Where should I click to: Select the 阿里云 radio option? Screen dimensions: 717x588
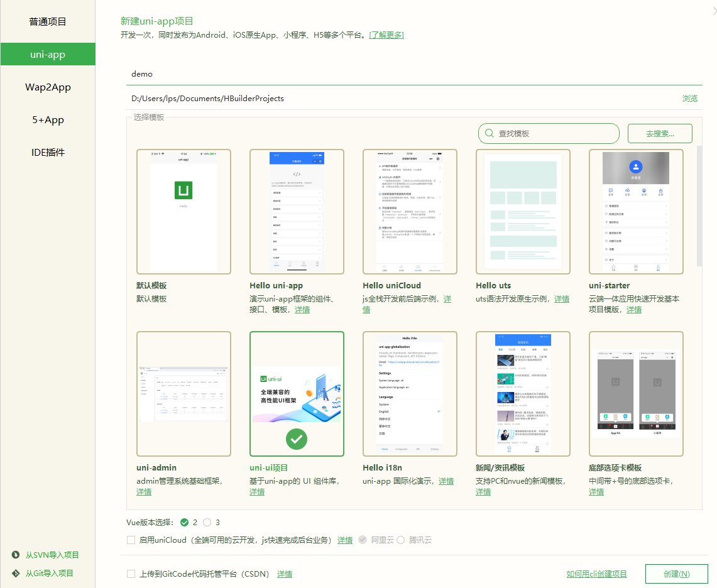(363, 540)
